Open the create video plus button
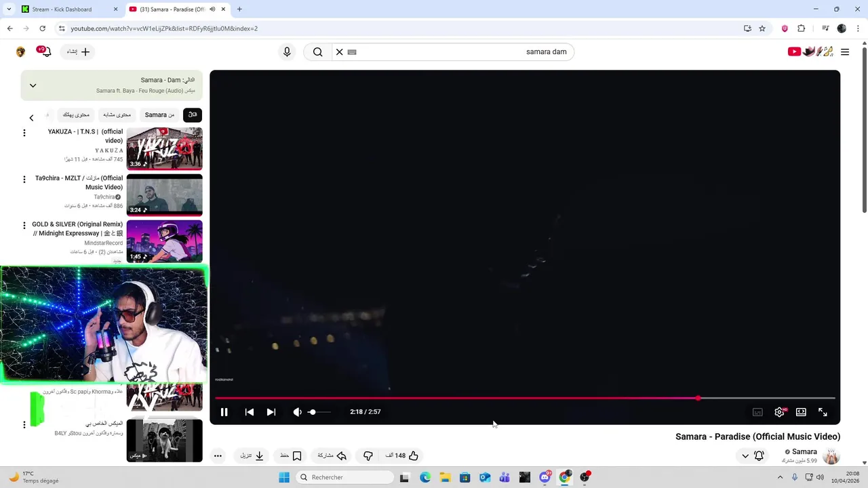This screenshot has height=488, width=868. [78, 52]
